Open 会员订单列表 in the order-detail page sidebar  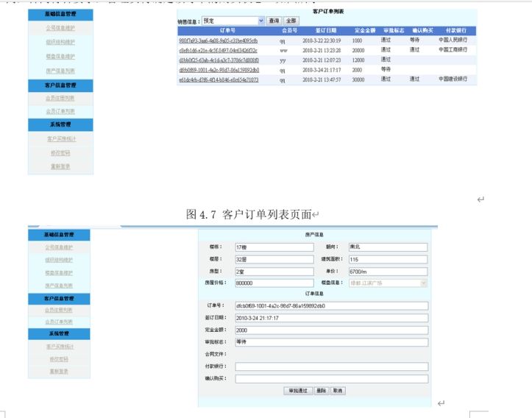pos(59,322)
